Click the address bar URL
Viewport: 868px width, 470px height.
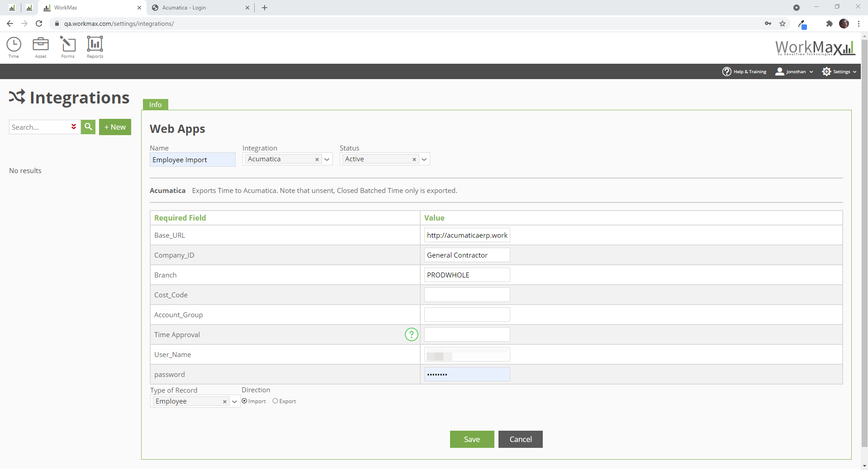[x=119, y=23]
